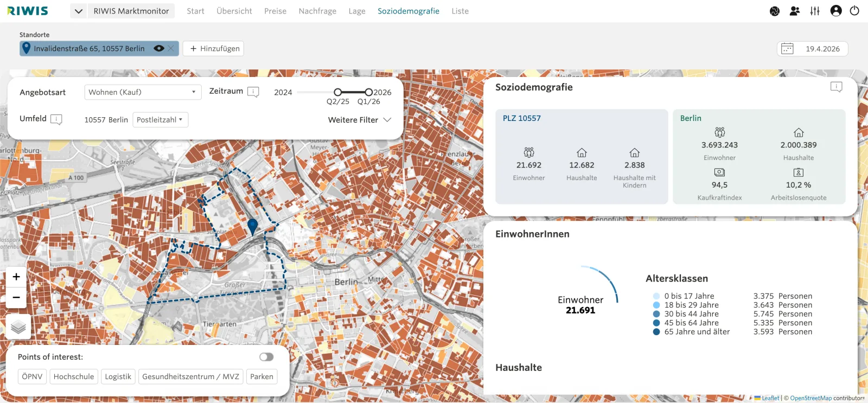Switch to the Übersicht tab
The image size is (868, 403).
tap(234, 11)
